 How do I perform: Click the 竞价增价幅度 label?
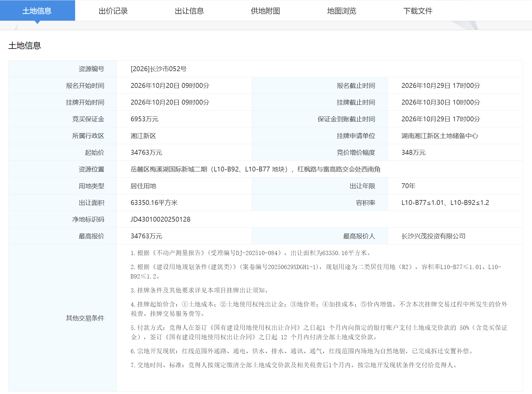point(356,153)
